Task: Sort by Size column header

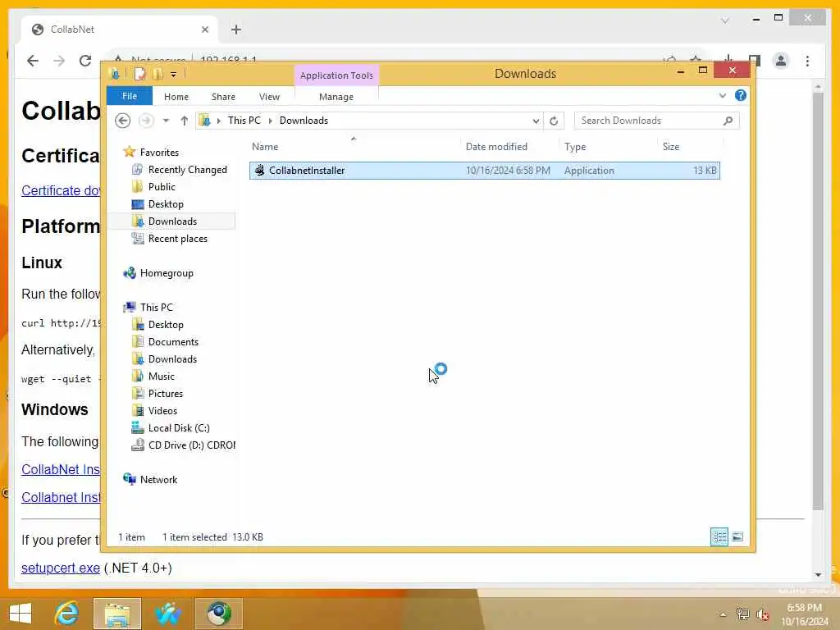Action: point(671,147)
